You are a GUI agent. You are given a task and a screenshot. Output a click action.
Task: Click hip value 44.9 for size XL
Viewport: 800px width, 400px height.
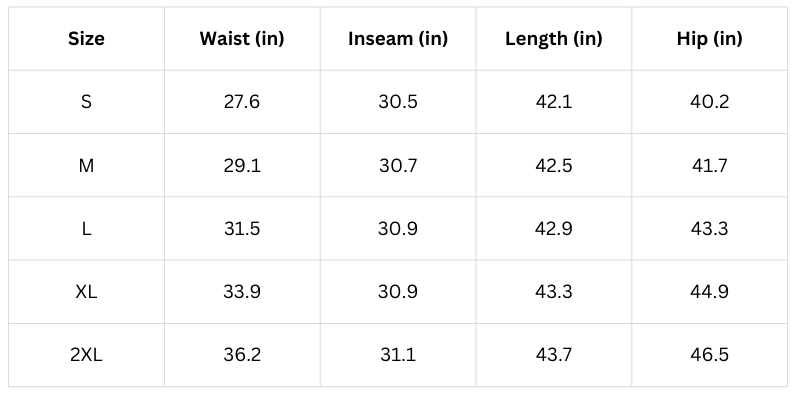click(x=709, y=292)
